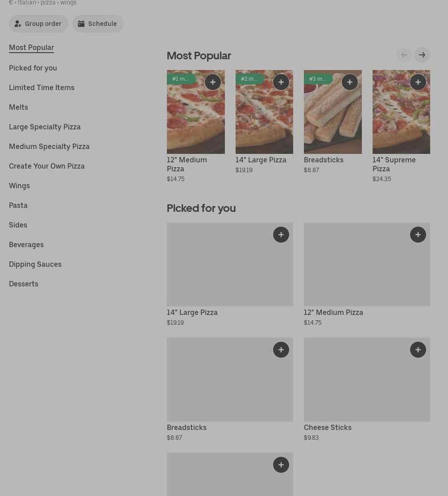Screen dimensions: 448x496
Task: Go to Create Your Own Pizza category
Action: (x=47, y=166)
